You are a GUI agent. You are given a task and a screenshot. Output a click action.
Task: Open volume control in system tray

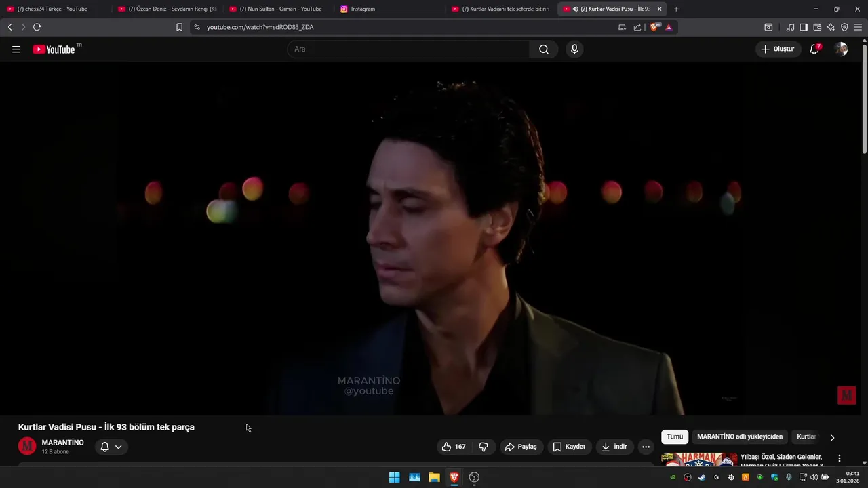click(x=814, y=477)
